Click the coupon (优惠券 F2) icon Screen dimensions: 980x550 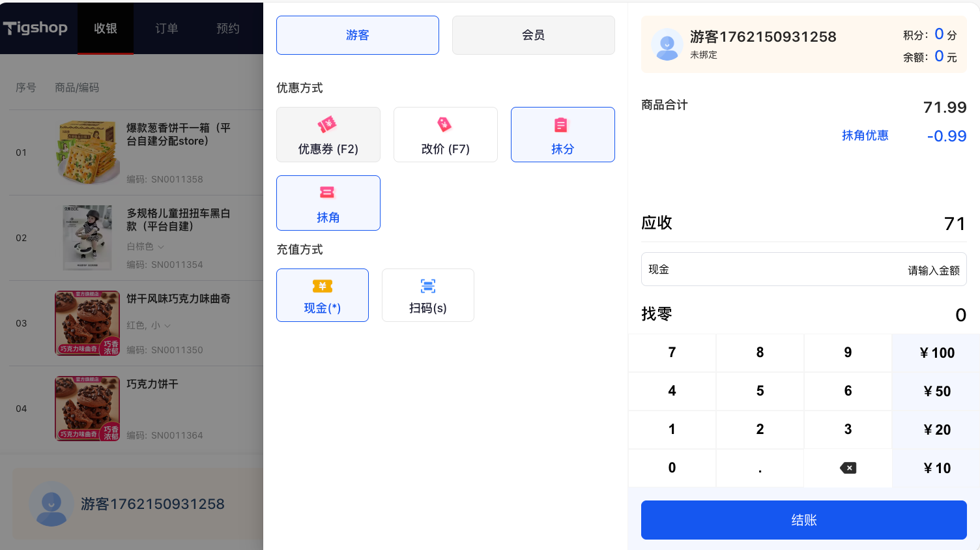(x=327, y=124)
